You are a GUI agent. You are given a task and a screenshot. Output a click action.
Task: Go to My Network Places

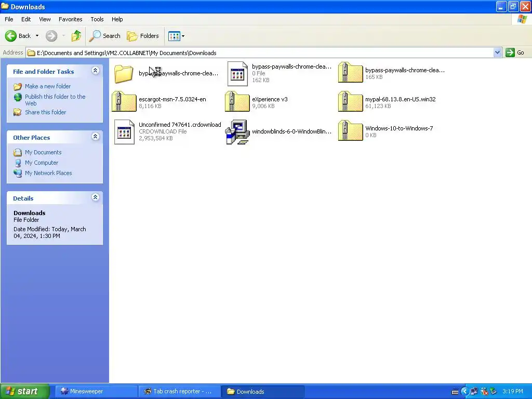pyautogui.click(x=48, y=172)
